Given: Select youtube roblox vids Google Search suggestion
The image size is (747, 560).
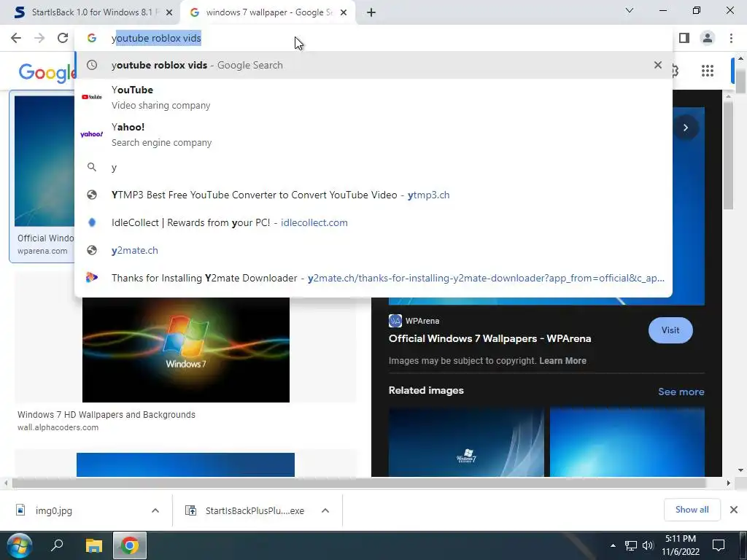Looking at the screenshot, I should click(373, 65).
